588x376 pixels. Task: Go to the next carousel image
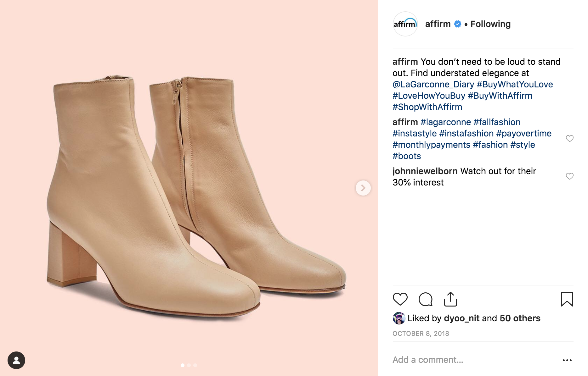[x=363, y=188]
